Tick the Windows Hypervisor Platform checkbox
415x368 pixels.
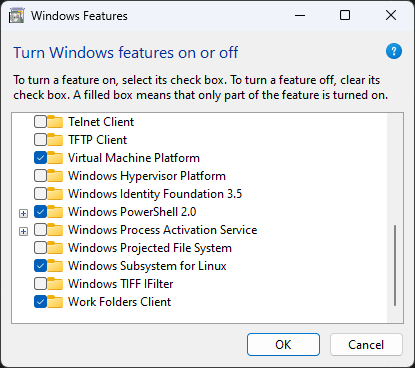tap(40, 176)
